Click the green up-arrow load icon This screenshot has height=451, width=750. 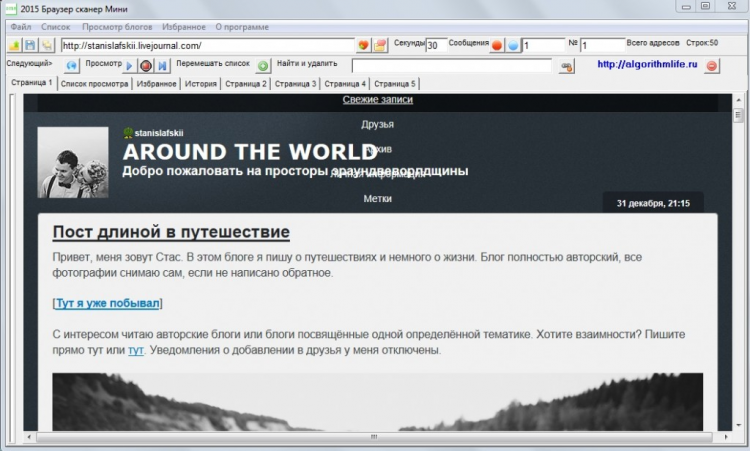tap(14, 45)
